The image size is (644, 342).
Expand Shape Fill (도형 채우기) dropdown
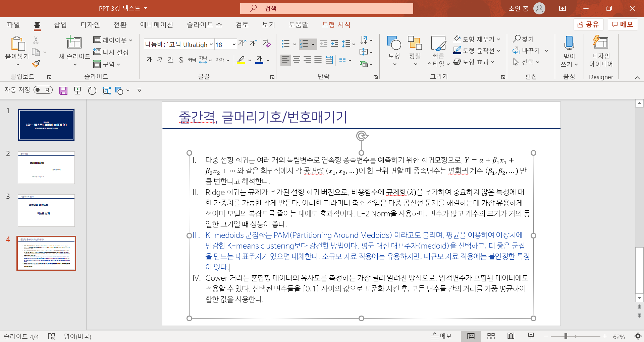[498, 39]
